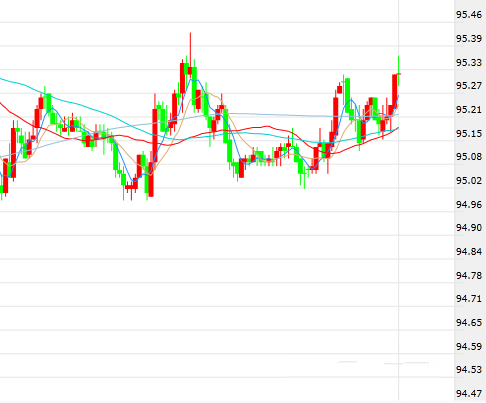Select the 95.39 price level label

coord(469,39)
